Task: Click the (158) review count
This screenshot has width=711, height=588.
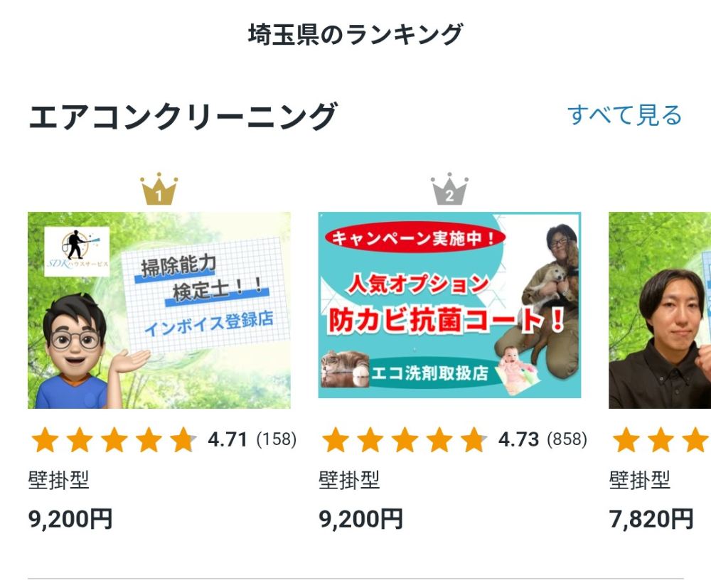Action: (277, 440)
